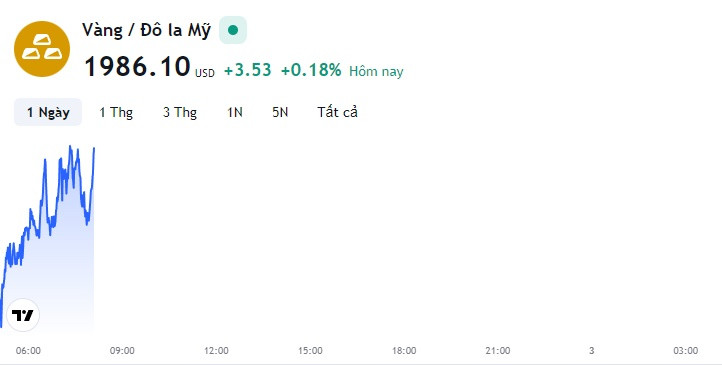Select the 1N yearly range

(234, 112)
